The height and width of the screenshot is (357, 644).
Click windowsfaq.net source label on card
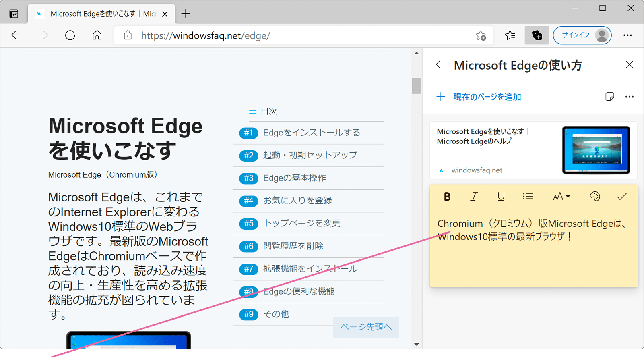[x=477, y=170]
